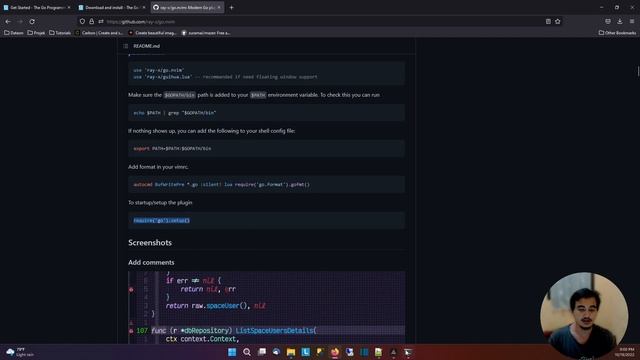Close the ray-x/go.nvim GitHub tab
Image resolution: width=640 pixels, height=360 pixels.
[x=219, y=7]
